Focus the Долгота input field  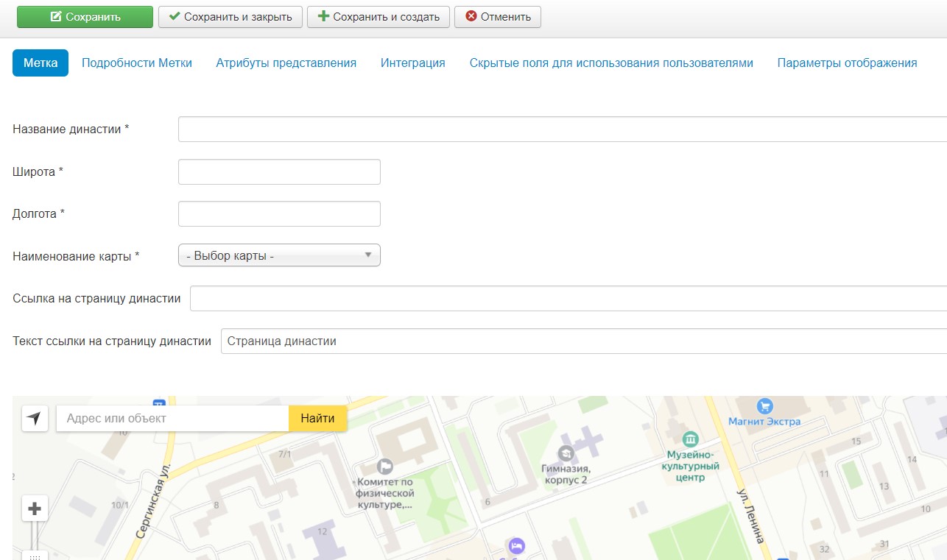click(279, 213)
